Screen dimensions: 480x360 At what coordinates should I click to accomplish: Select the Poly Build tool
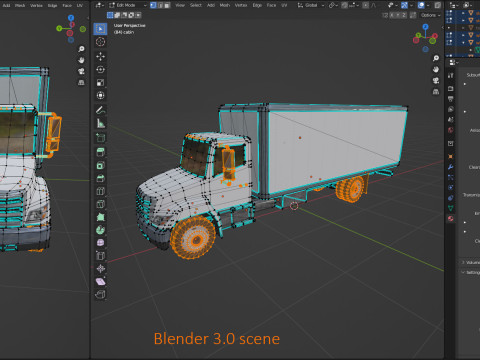(100, 217)
